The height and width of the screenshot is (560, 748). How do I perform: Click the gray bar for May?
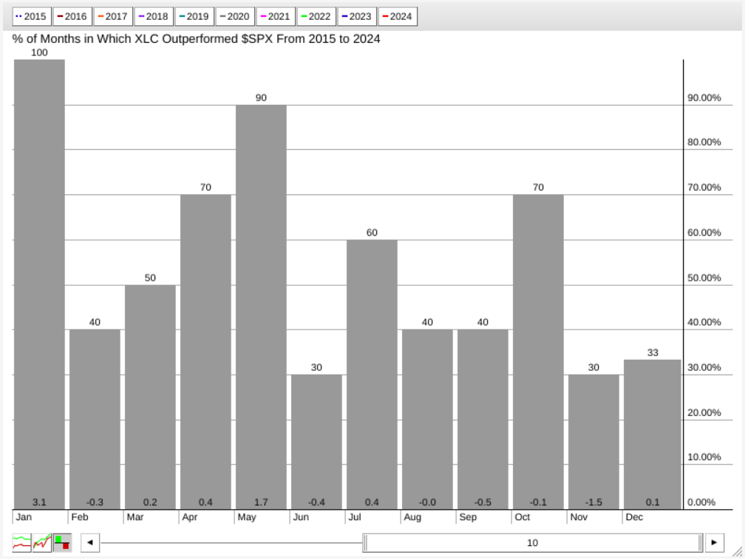pos(262,307)
